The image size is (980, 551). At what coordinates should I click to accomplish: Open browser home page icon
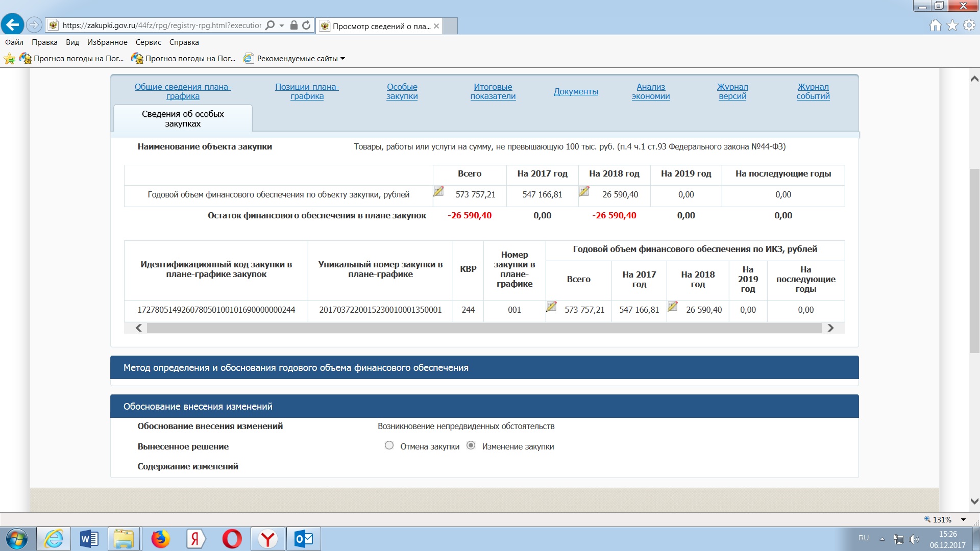(935, 26)
